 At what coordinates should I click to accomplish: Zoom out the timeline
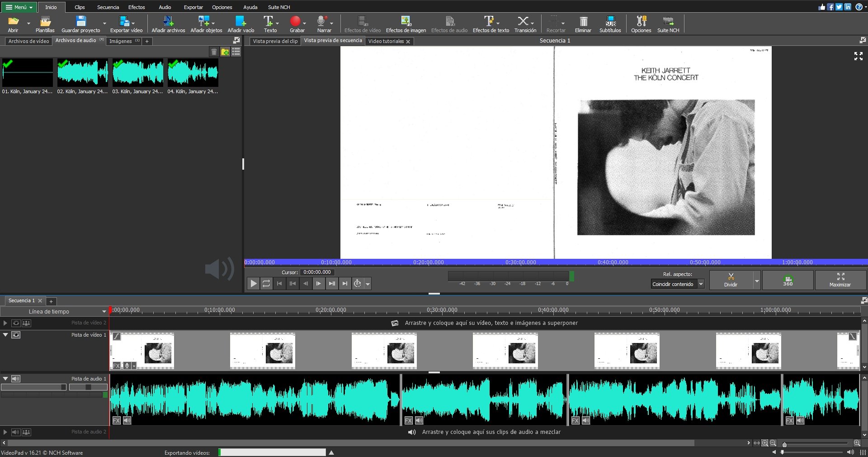[773, 443]
